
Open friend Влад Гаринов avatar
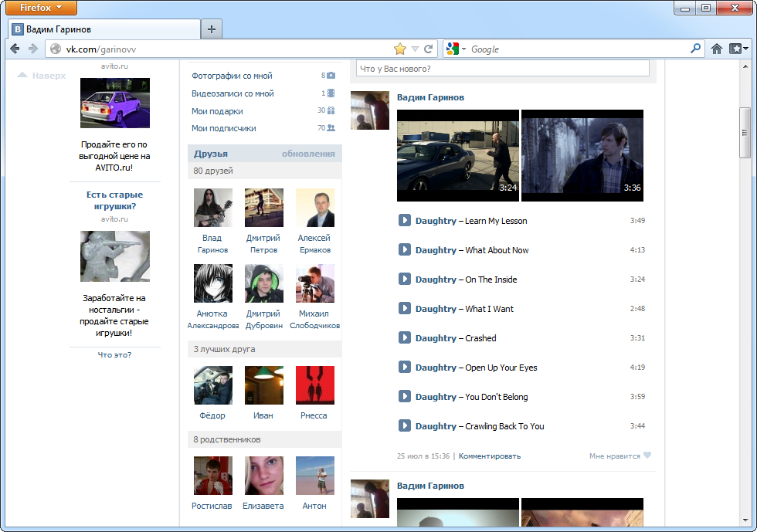213,208
